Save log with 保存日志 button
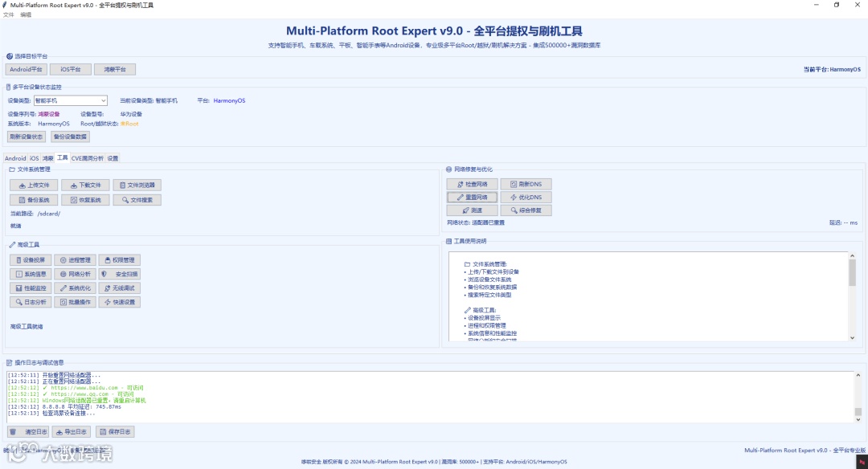This screenshot has width=868, height=469. 115,431
